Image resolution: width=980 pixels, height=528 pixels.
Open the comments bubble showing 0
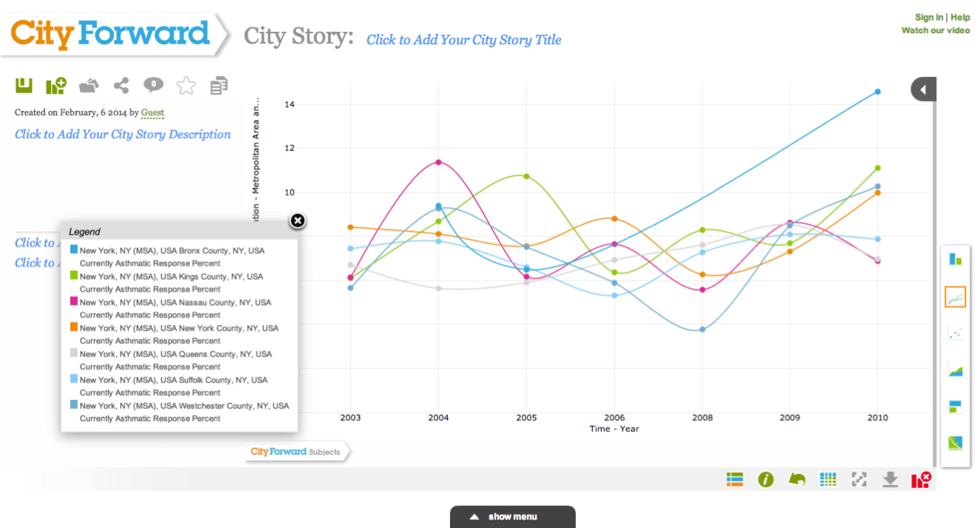(153, 84)
